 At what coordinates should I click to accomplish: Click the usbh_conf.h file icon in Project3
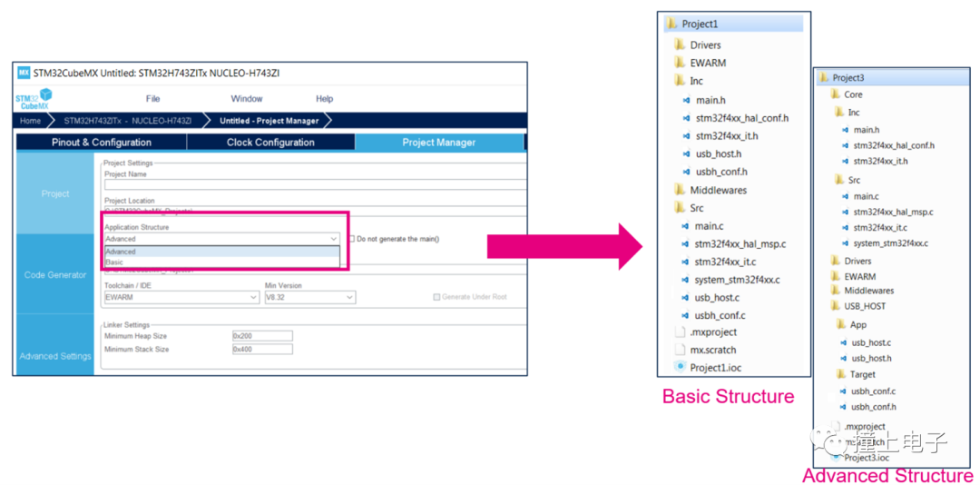coord(844,407)
